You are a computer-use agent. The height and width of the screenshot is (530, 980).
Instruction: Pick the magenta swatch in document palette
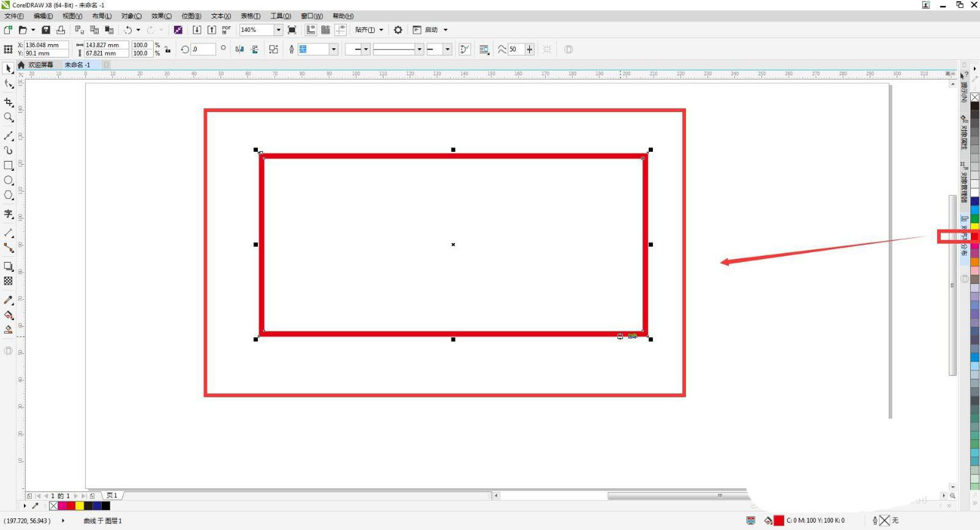point(62,506)
